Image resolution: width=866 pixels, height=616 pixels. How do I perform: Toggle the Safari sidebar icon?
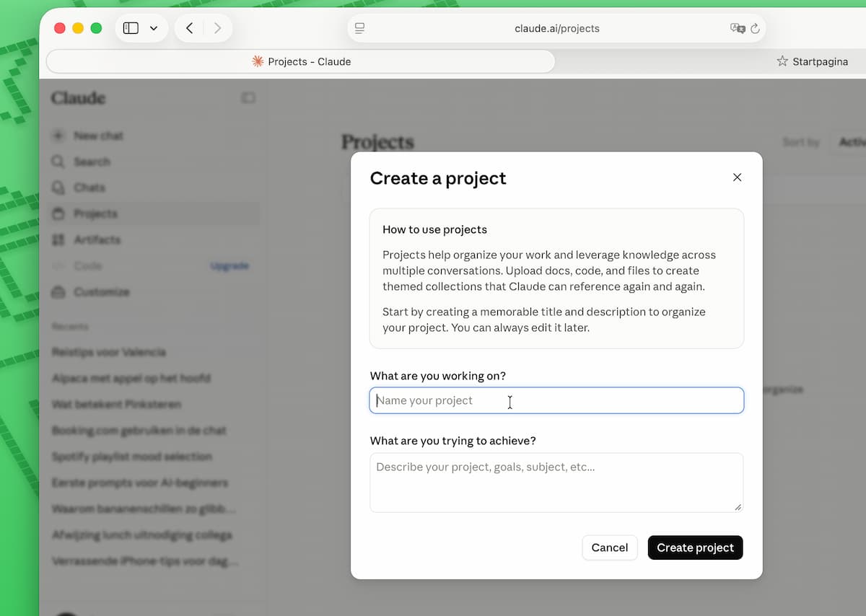pos(131,28)
